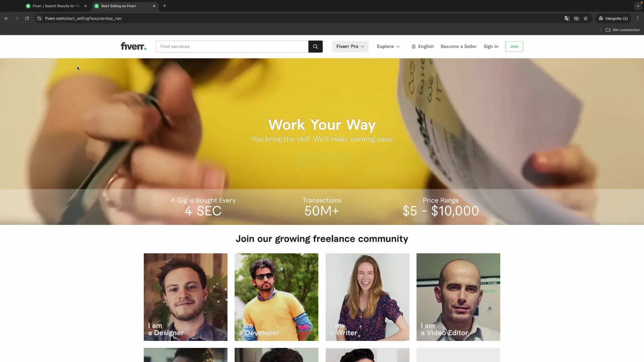Open the translate page icon

[567, 18]
